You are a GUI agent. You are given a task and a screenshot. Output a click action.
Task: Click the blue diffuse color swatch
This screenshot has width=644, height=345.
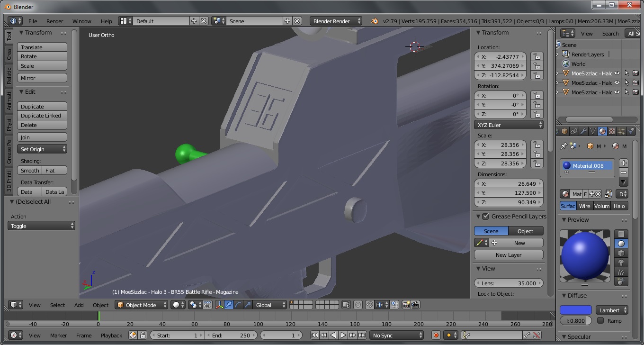point(576,310)
